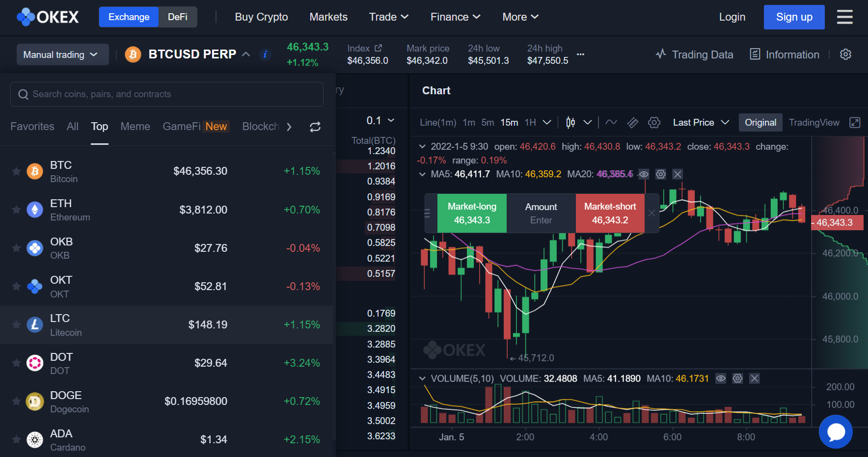The width and height of the screenshot is (868, 457).
Task: Open Index external link icon
Action: (378, 48)
